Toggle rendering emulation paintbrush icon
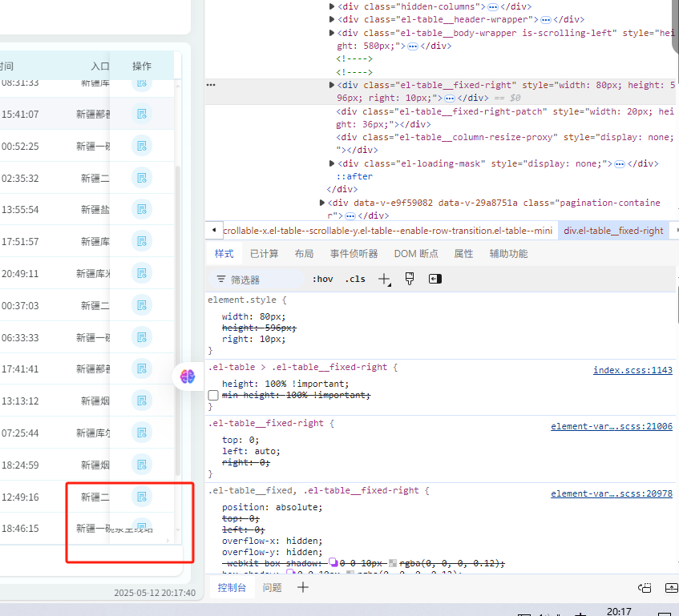The height and width of the screenshot is (616, 679). pos(409,279)
